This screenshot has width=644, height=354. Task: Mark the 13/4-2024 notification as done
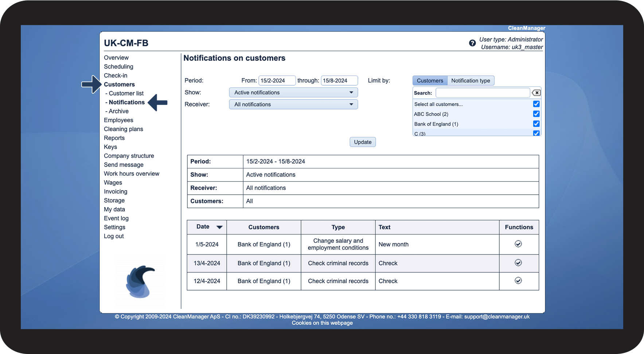tap(518, 263)
